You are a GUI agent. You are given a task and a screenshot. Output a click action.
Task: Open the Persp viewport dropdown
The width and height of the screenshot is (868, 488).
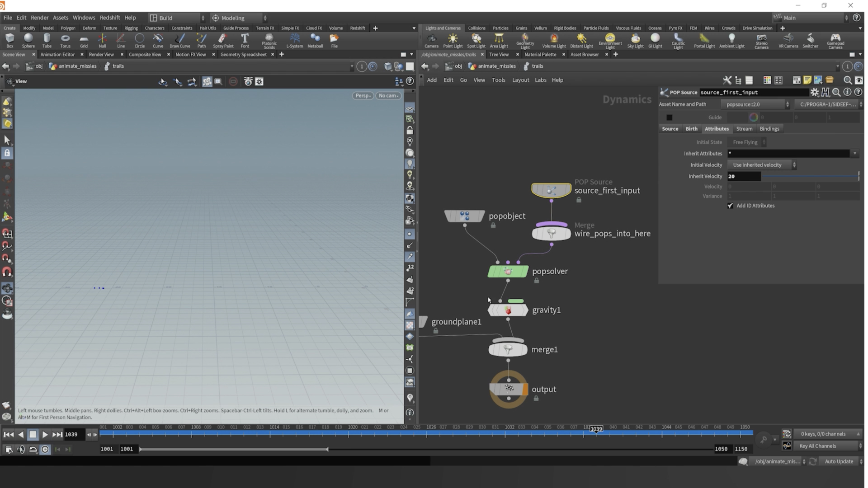tap(363, 96)
